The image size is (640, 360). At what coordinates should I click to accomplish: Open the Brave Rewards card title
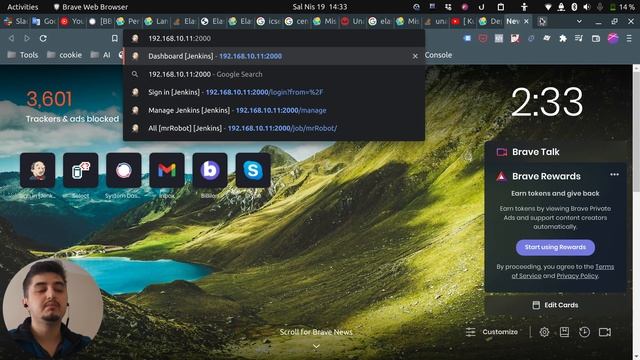[x=546, y=176]
